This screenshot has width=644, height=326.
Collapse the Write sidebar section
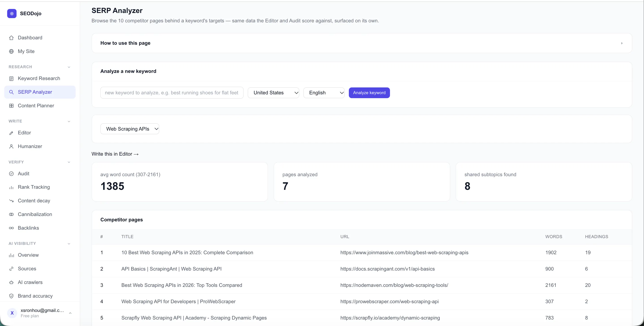69,121
